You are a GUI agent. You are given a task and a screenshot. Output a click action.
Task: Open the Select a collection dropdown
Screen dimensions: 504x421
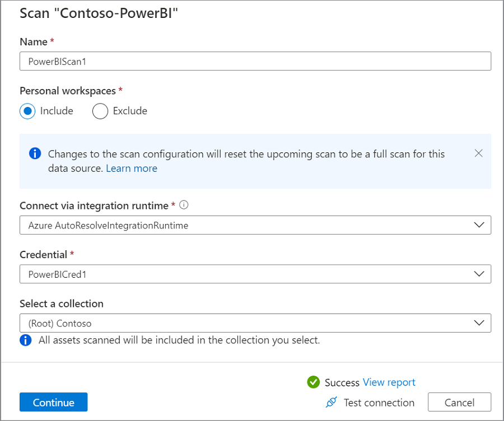coord(255,323)
